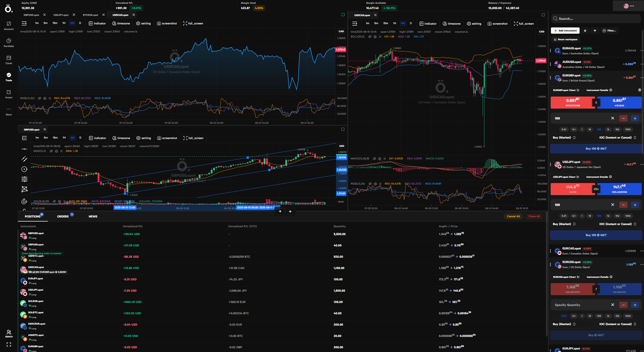Open IOC dropdown under EURGBP.spot
The image size is (644, 352).
619,138
